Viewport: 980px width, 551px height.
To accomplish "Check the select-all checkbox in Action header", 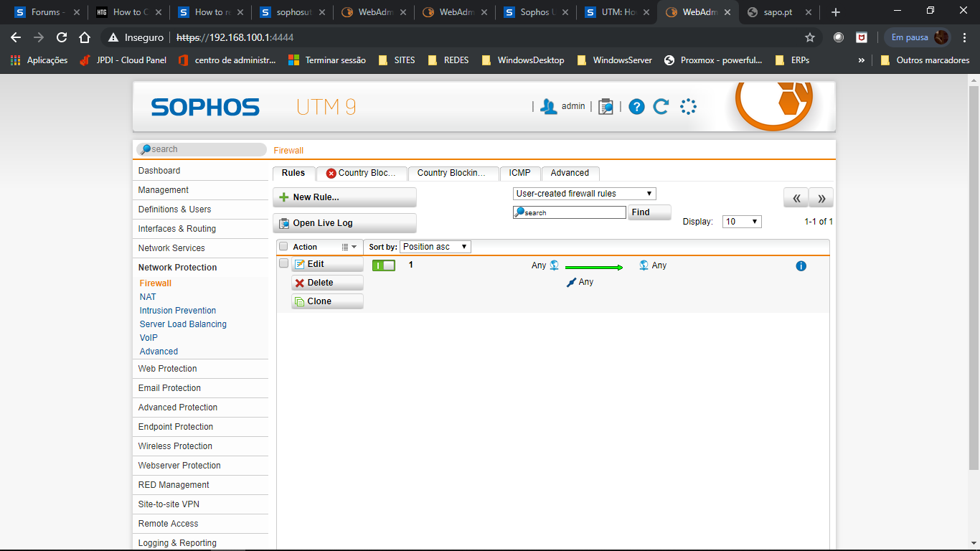I will pos(283,247).
